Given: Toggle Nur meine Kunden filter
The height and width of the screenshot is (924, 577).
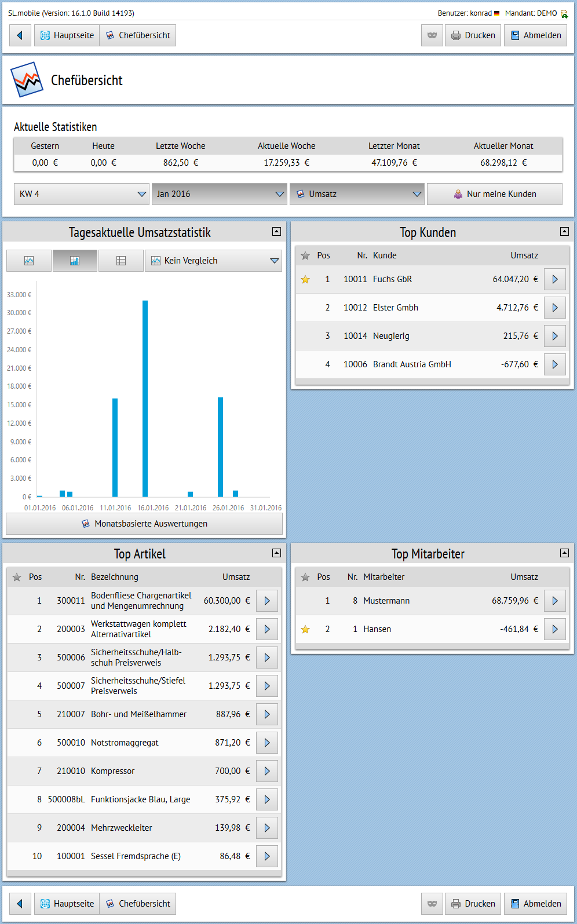Looking at the screenshot, I should 494,194.
